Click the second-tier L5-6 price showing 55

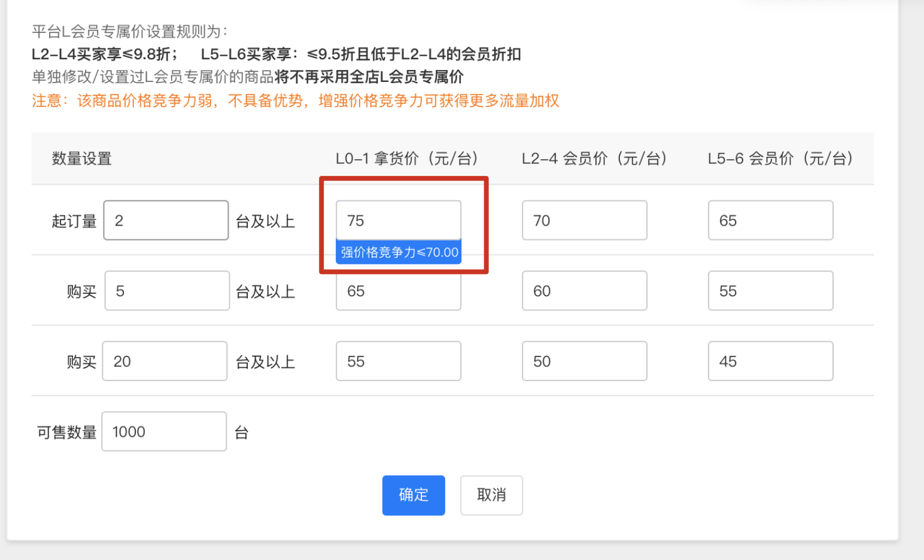coord(770,291)
